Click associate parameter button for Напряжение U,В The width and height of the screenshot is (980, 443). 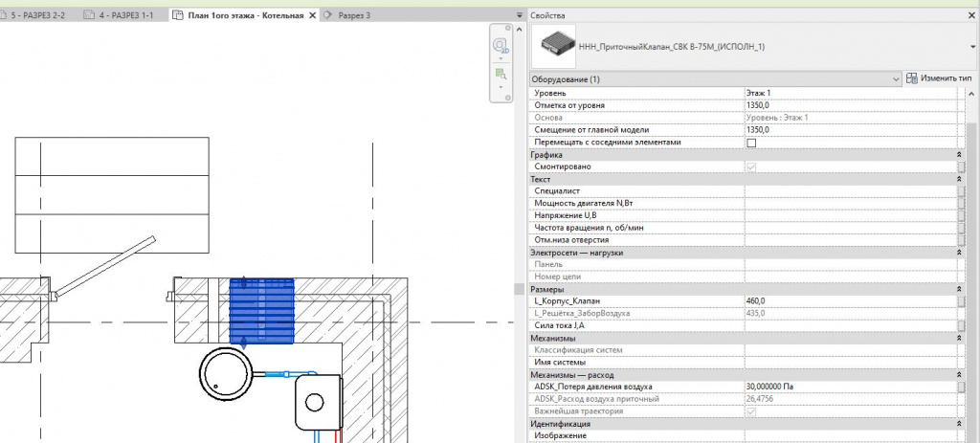point(961,215)
